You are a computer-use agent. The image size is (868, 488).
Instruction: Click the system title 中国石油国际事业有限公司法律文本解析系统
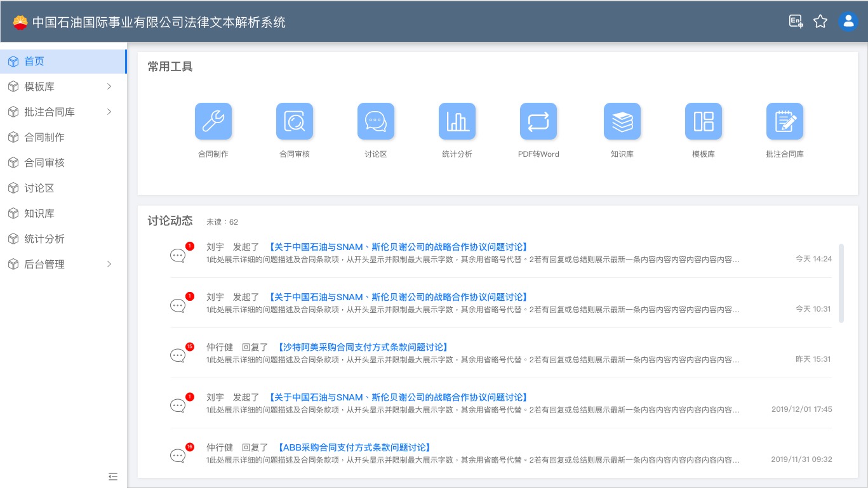(x=159, y=22)
